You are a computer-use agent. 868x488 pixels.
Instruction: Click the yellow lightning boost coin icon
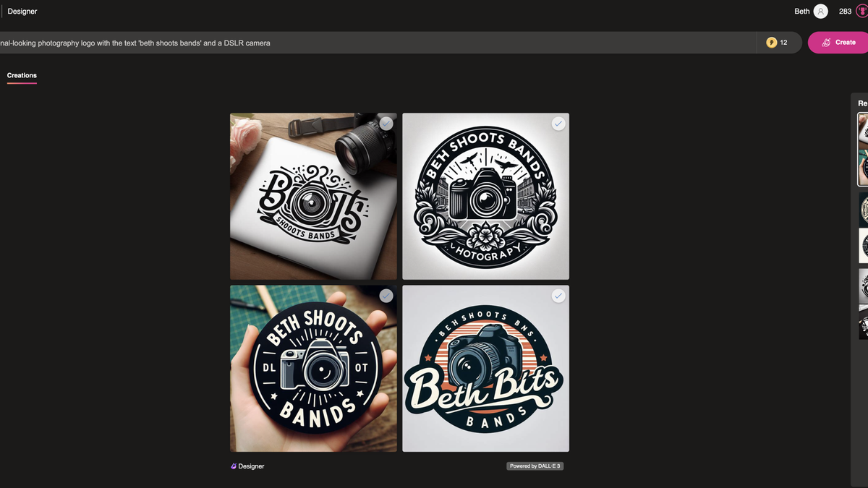pos(772,43)
